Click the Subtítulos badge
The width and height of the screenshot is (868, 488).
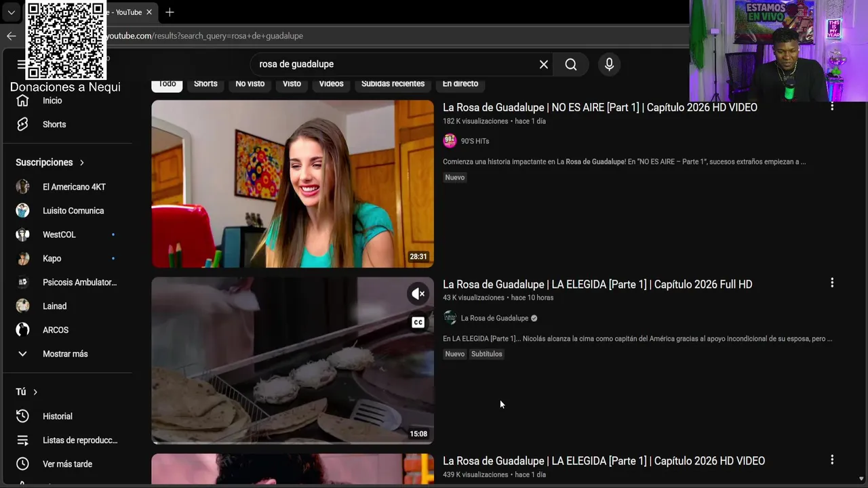coord(487,354)
